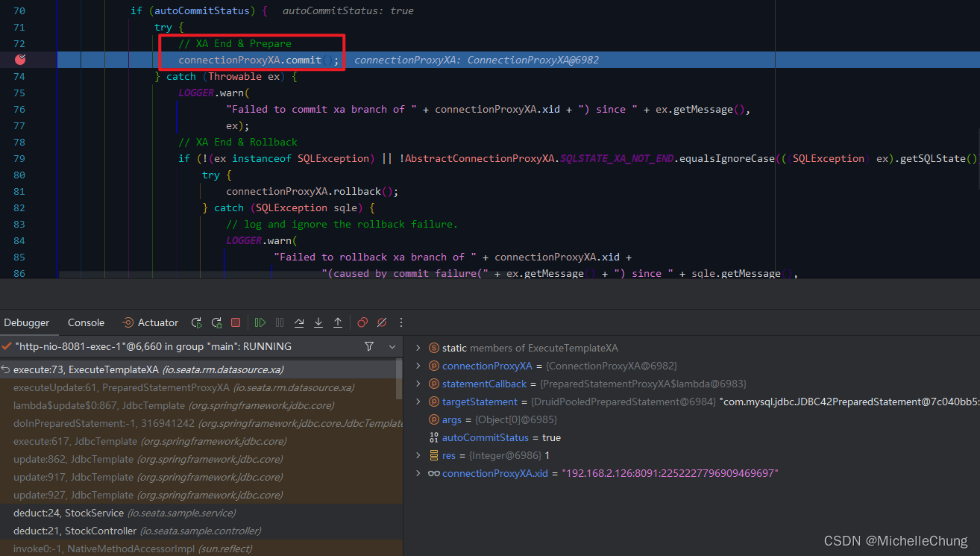980x556 pixels.
Task: Click the object icon beside res
Action: pyautogui.click(x=433, y=455)
